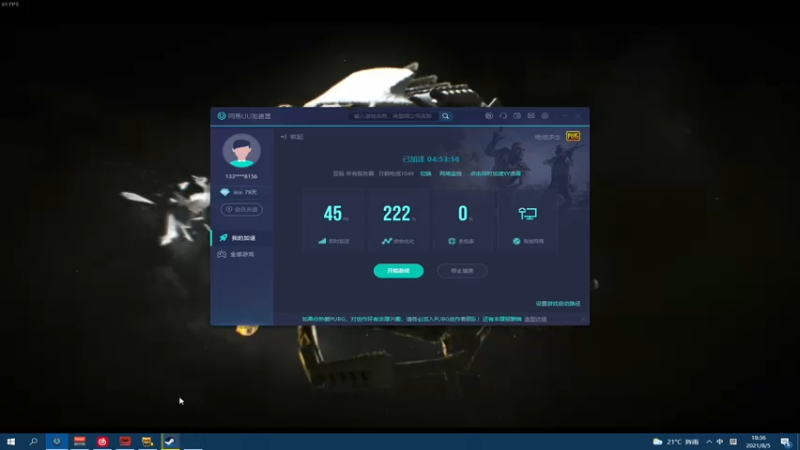Image resolution: width=800 pixels, height=450 pixels.
Task: Open the customer service headset icon
Action: pos(503,116)
